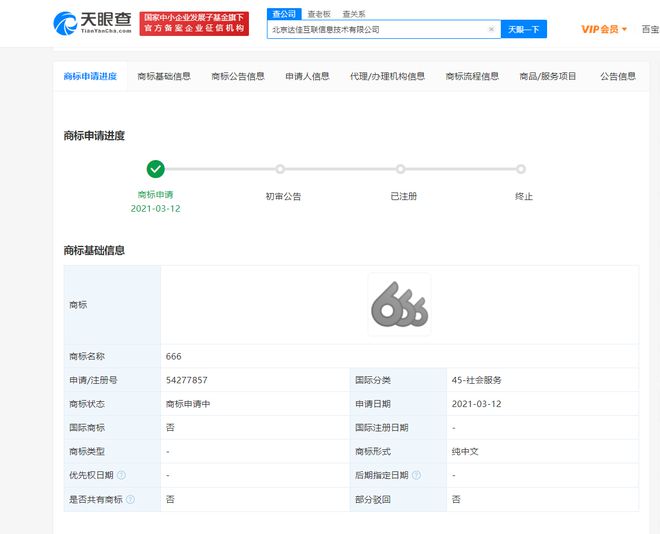Click the red 国家中小企业发展子基金 banner

pyautogui.click(x=194, y=24)
